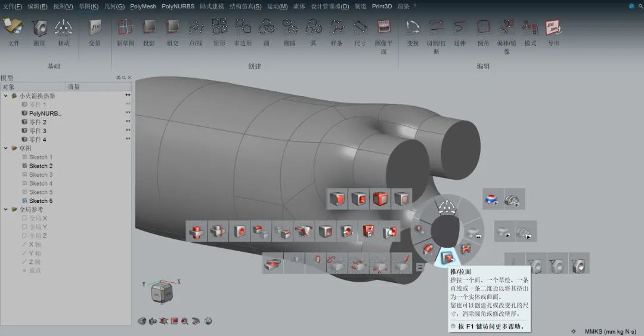Image resolution: width=644 pixels, height=336 pixels.
Task: Collapse the 小火箭换热器 tree node
Action: [x=6, y=95]
